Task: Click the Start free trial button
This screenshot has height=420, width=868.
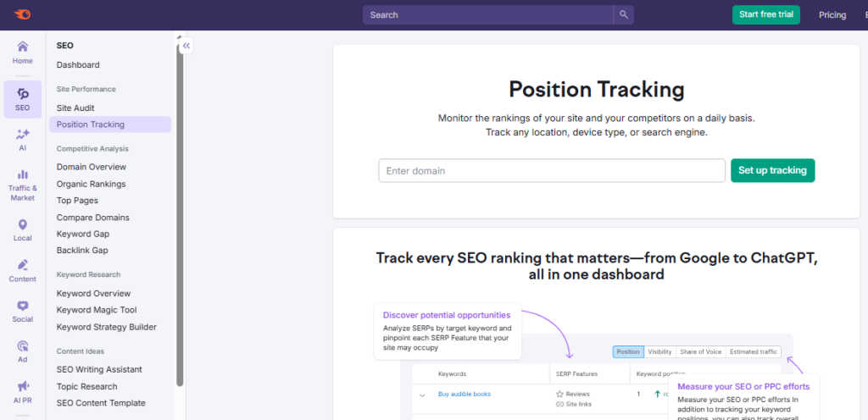Action: pyautogui.click(x=765, y=14)
